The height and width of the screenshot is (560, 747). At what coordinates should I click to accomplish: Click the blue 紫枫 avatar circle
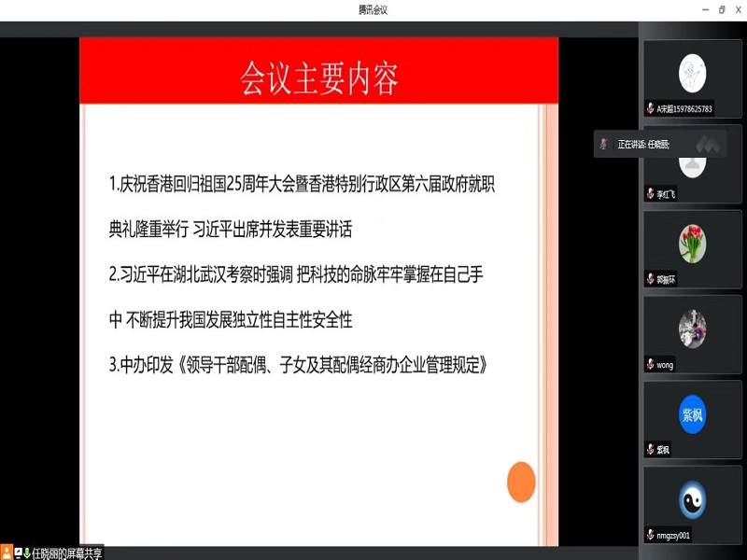[692, 413]
